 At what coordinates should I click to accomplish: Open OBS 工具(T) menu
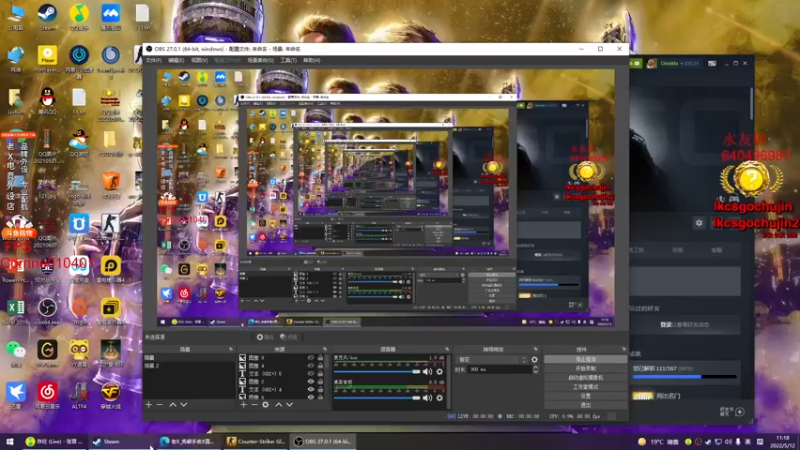[288, 60]
